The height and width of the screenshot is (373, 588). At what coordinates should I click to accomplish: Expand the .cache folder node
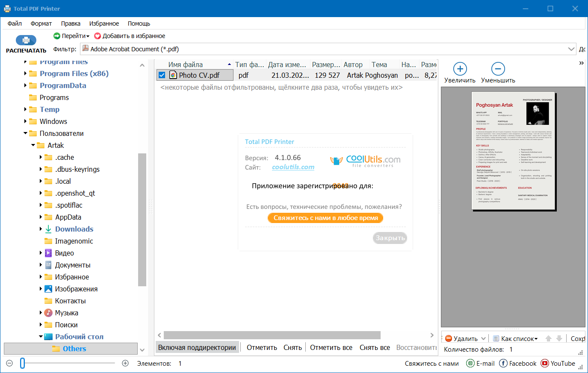click(x=41, y=157)
